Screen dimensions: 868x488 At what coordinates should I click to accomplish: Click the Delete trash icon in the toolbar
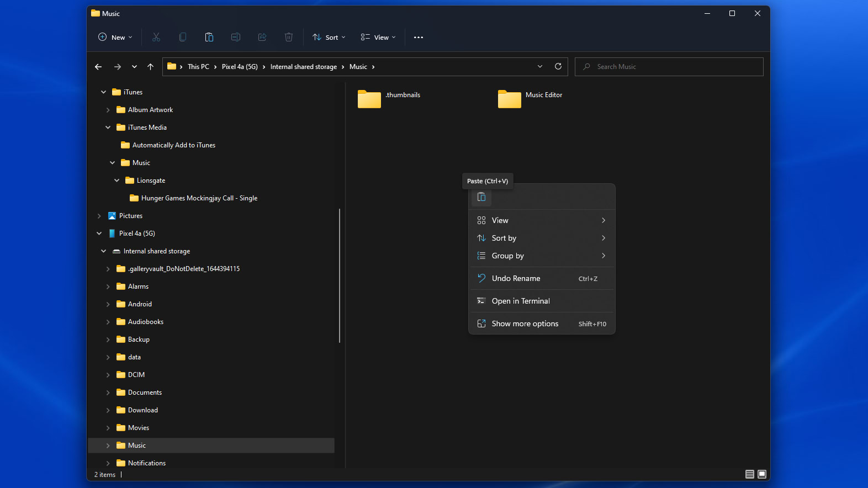[x=289, y=37]
